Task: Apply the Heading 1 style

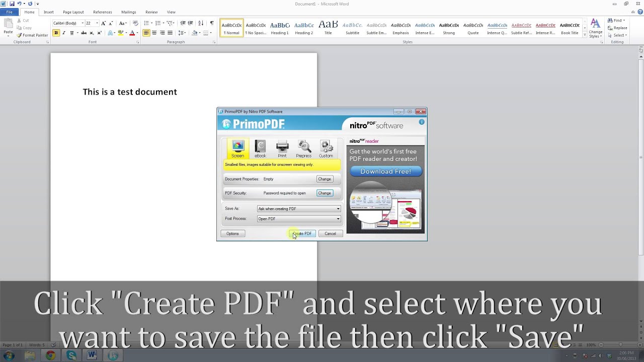Action: 280,28
